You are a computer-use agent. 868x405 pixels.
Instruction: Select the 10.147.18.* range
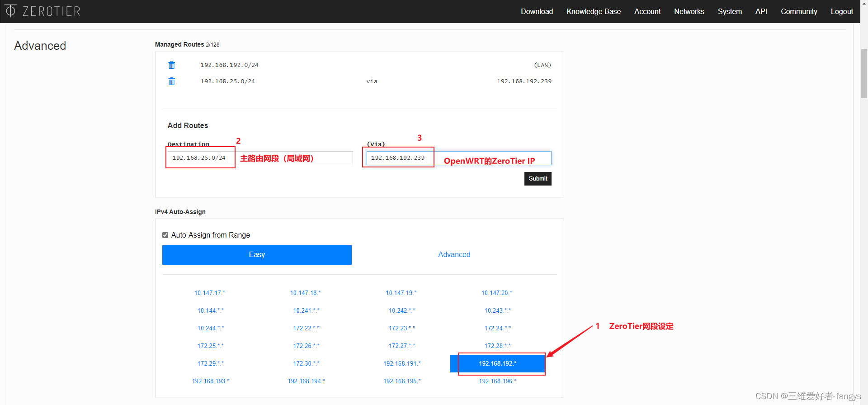306,293
